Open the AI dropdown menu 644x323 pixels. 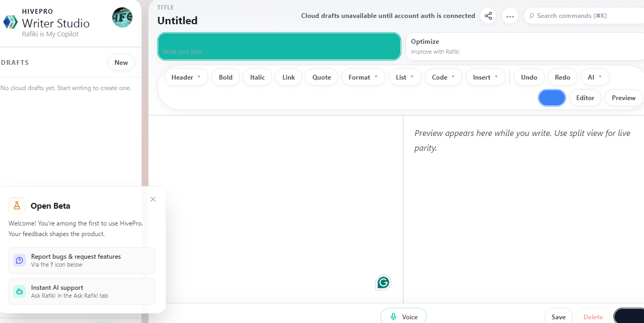tap(595, 77)
